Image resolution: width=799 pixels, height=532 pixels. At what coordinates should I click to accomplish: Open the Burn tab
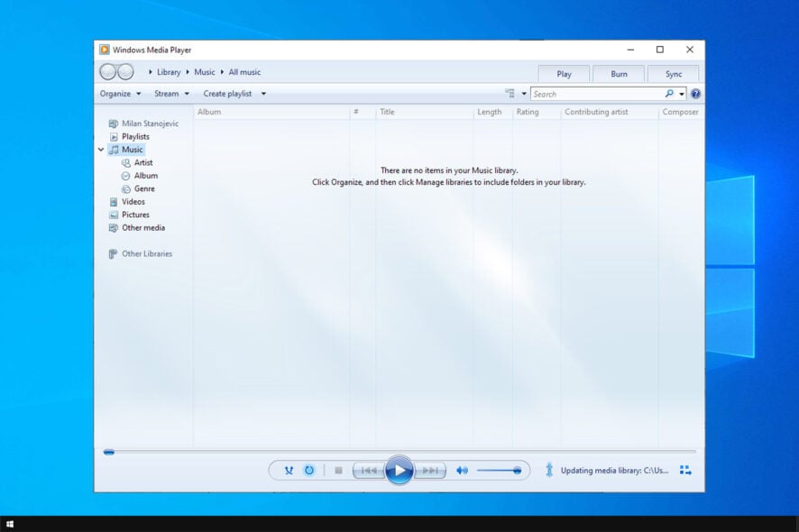point(619,74)
